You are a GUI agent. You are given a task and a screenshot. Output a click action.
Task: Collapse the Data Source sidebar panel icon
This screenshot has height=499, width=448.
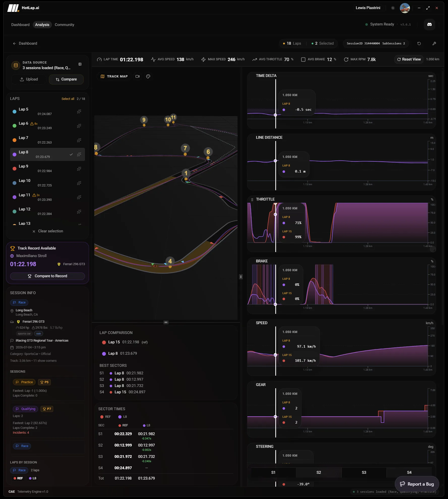pyautogui.click(x=80, y=64)
